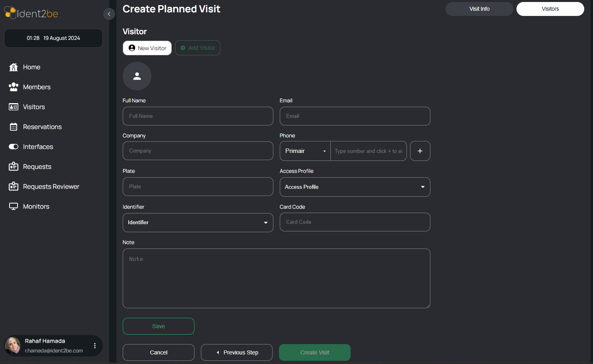Go back with Previous Step button

[x=237, y=352]
